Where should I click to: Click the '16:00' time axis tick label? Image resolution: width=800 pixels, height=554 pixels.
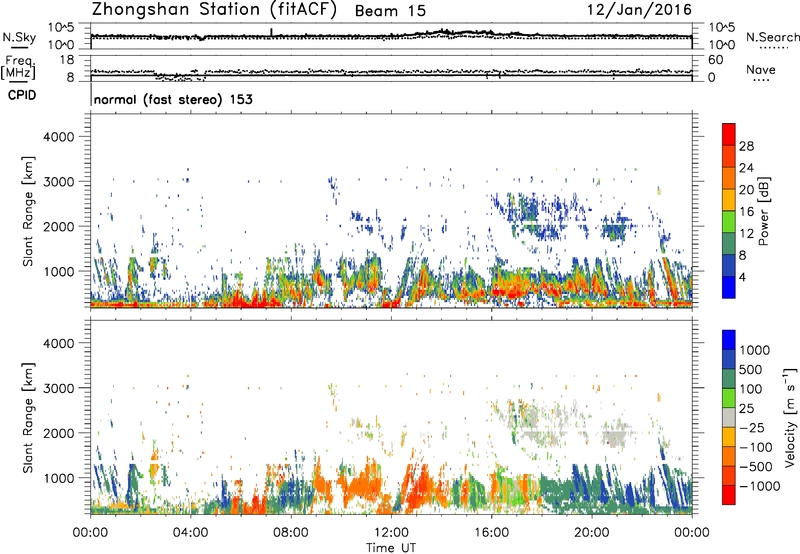tap(491, 533)
